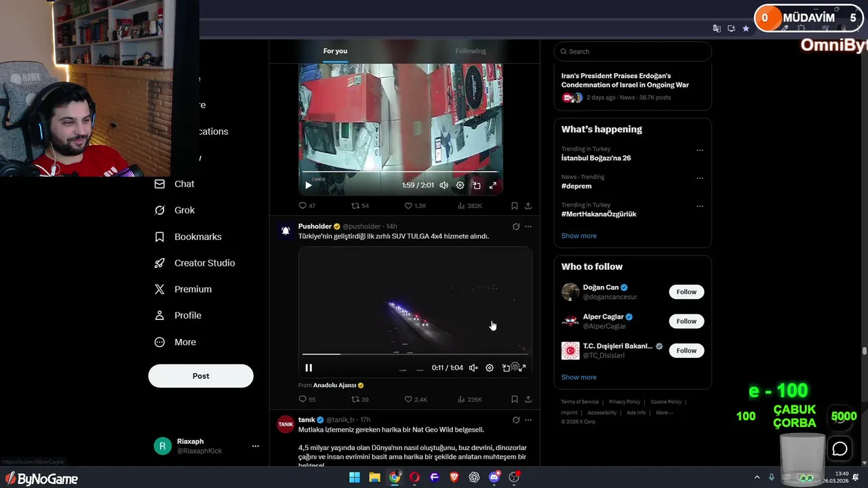
Task: Open the Iran's President Praises Erdoğan news story
Action: [625, 81]
